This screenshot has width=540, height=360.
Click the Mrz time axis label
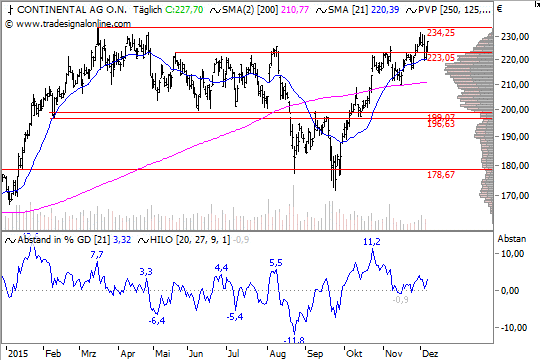click(89, 354)
